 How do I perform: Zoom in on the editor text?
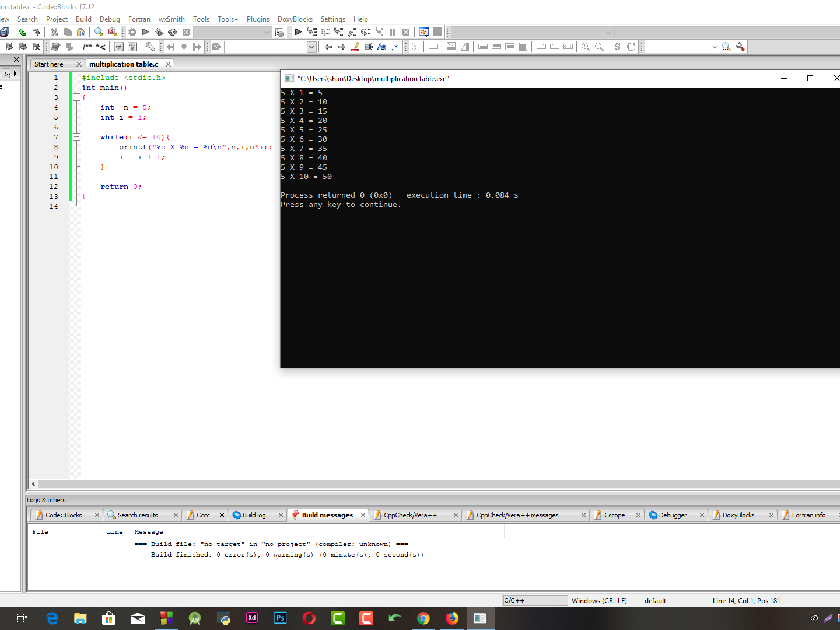[585, 46]
